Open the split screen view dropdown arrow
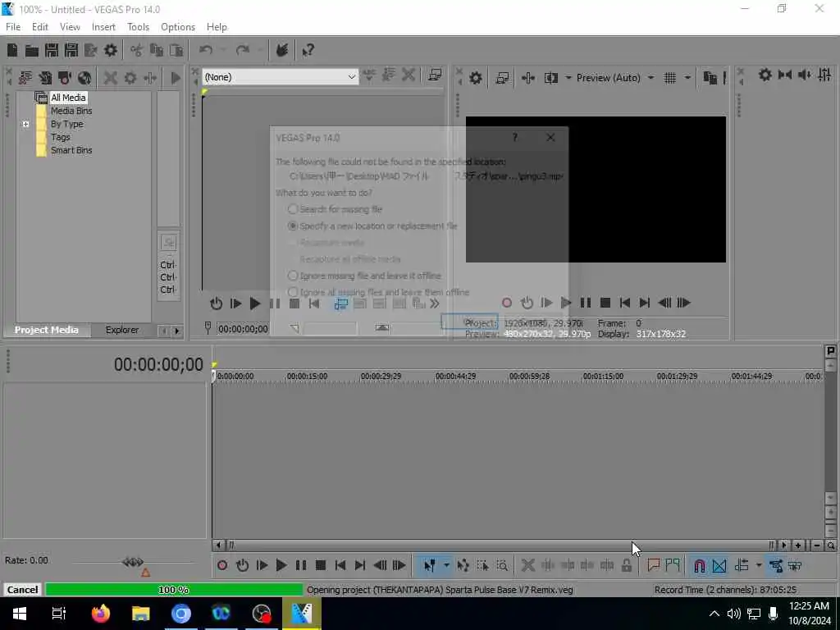 tap(568, 78)
